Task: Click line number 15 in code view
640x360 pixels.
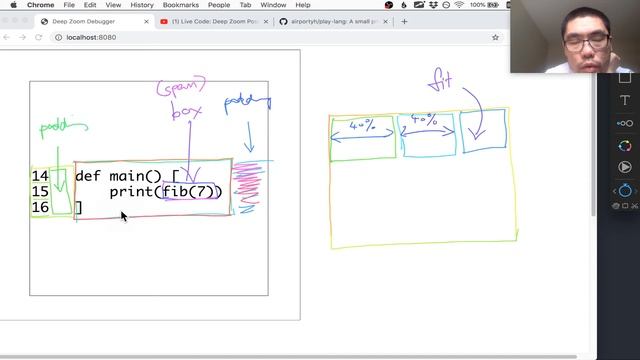Action: [x=40, y=191]
